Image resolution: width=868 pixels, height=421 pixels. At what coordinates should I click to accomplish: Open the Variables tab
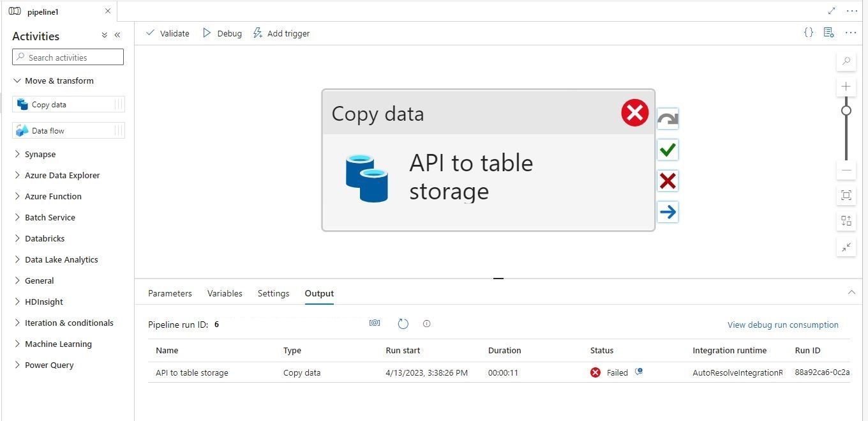pos(225,293)
